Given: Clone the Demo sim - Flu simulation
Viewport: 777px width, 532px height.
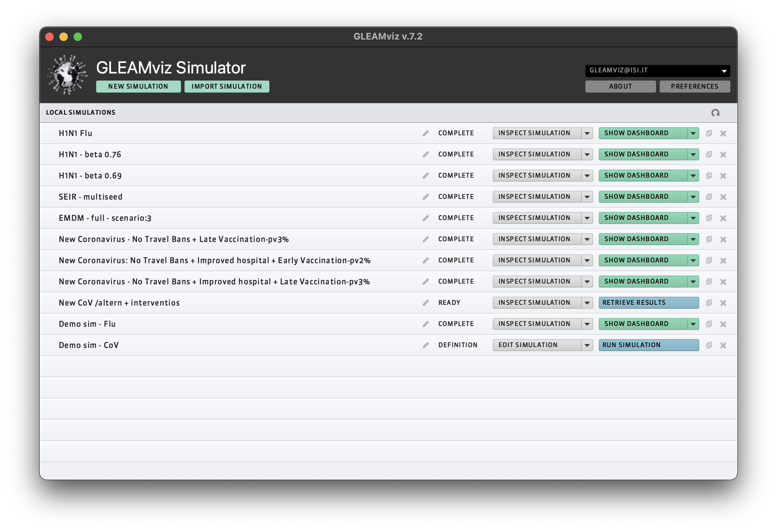Looking at the screenshot, I should click(709, 324).
